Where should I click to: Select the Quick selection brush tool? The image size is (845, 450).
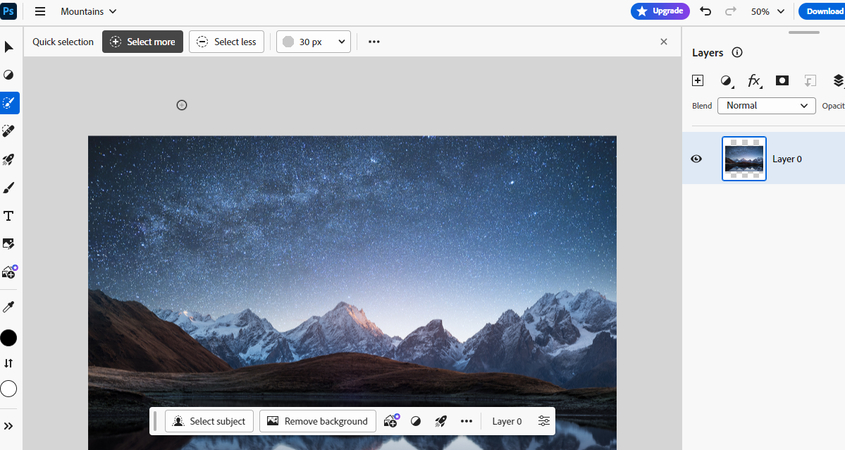9,103
